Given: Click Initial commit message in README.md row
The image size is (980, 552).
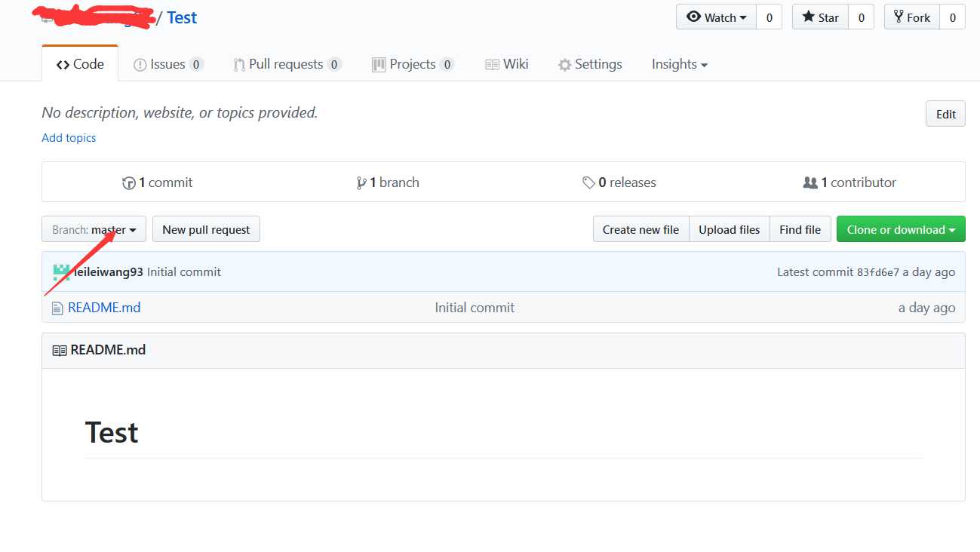Looking at the screenshot, I should [x=475, y=307].
